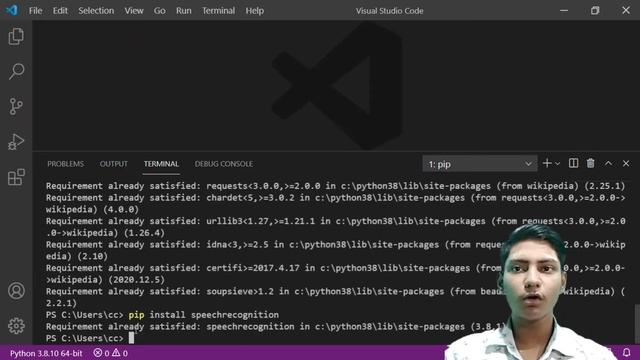Select Python 3.8.10 64-bit interpreter status item
640x360 pixels.
[x=46, y=353]
